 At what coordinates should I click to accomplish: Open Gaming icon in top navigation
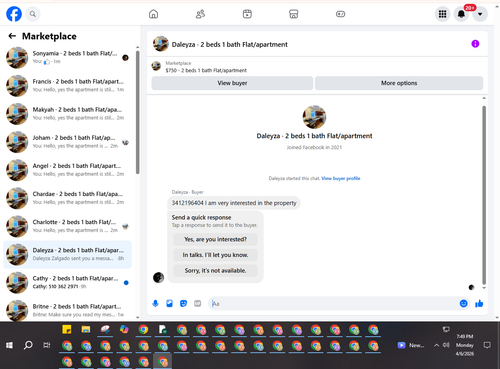click(x=340, y=14)
